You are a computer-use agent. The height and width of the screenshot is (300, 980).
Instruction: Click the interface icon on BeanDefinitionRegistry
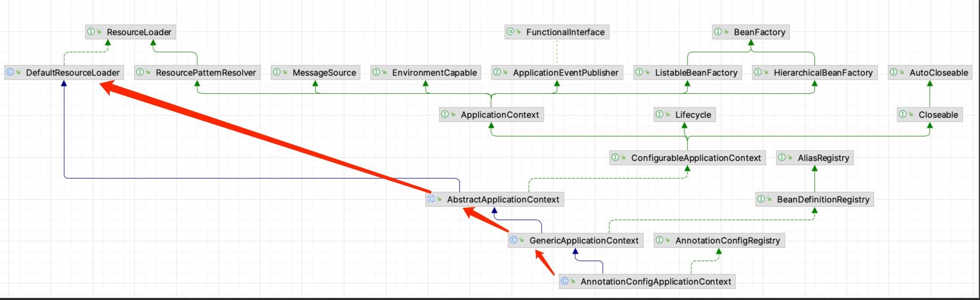pos(761,199)
